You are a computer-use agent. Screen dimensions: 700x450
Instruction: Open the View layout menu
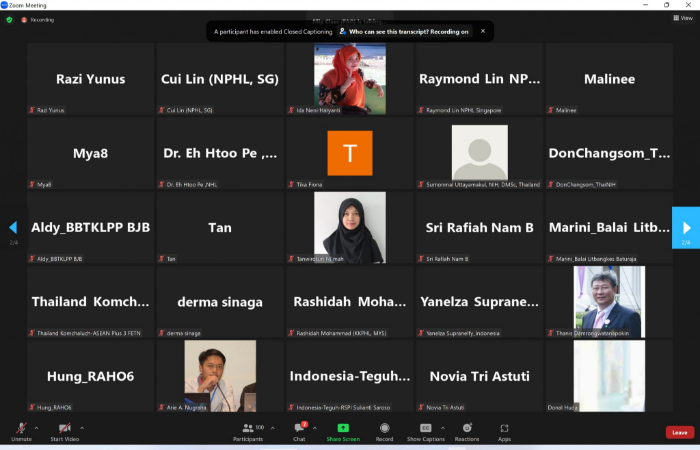pos(685,18)
